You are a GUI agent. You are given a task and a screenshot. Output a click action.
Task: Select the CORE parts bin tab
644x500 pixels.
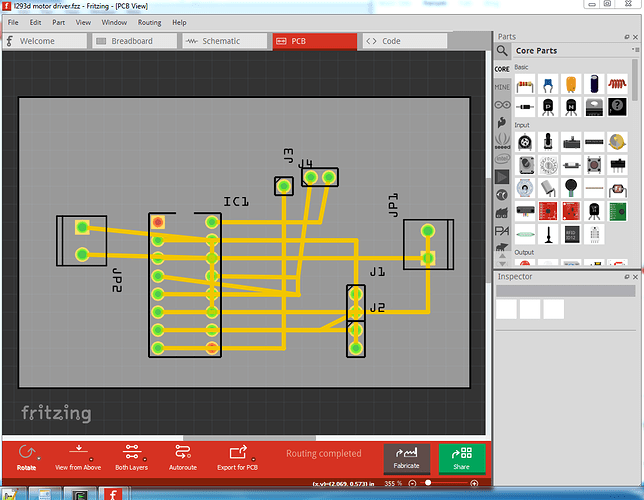click(x=502, y=69)
